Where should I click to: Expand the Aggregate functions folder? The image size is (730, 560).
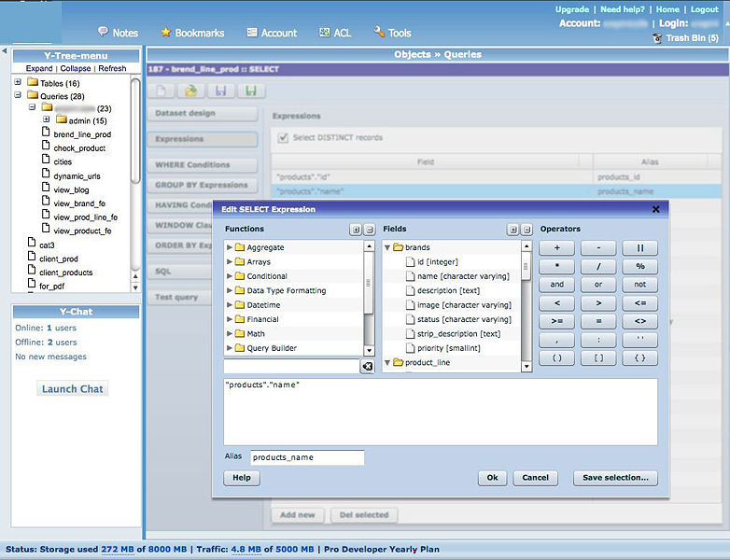click(x=230, y=247)
